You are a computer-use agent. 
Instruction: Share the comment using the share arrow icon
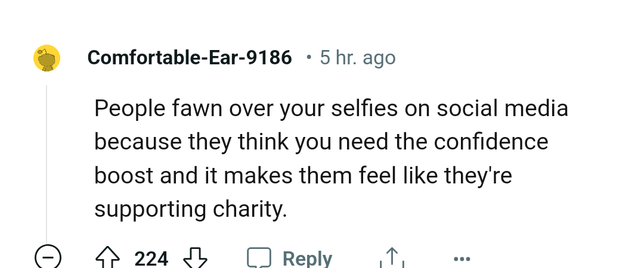coord(392,258)
